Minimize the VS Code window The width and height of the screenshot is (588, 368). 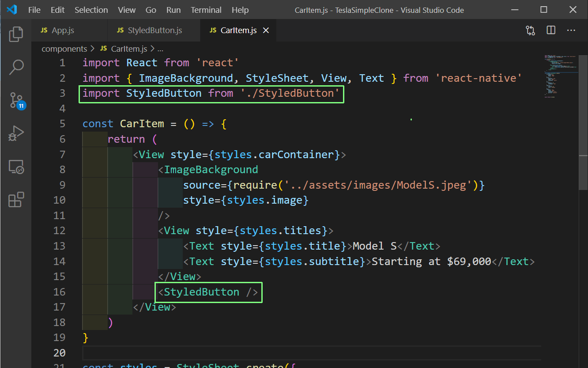(x=515, y=10)
